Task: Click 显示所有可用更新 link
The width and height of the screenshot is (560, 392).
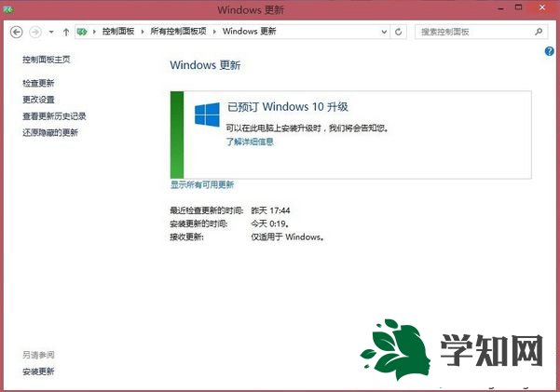Action: 202,184
